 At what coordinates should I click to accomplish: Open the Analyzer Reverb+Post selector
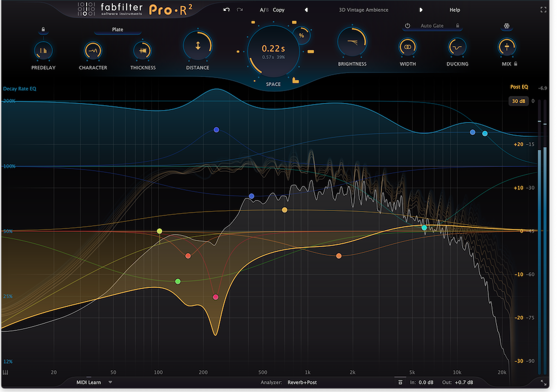(x=302, y=382)
